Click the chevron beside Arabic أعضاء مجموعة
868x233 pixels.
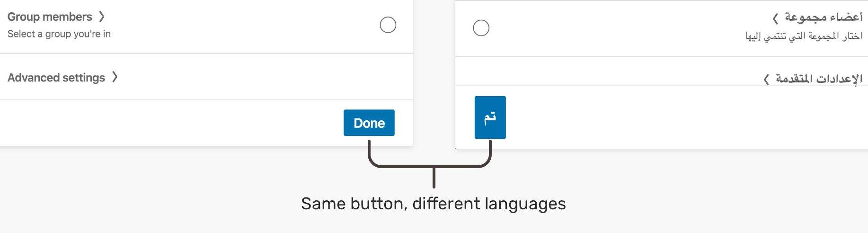click(775, 18)
